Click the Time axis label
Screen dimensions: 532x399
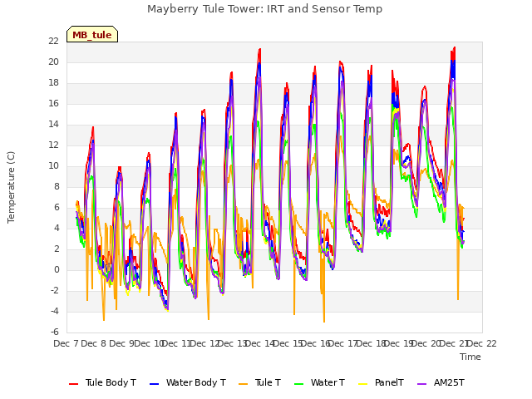tap(470, 357)
